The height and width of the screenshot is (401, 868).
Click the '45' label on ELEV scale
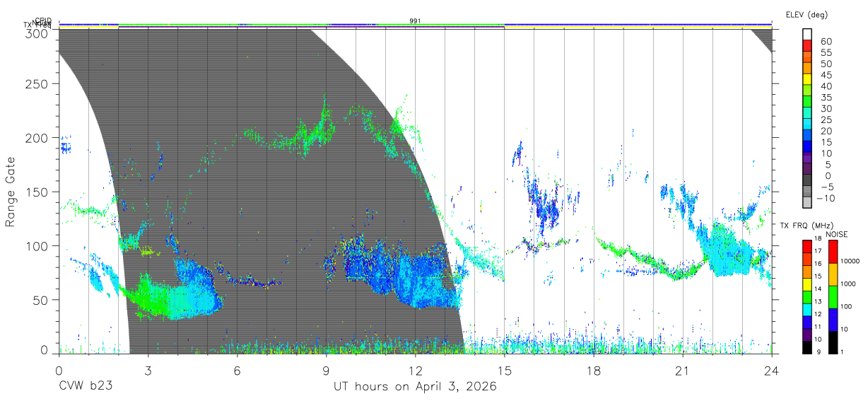pos(826,75)
